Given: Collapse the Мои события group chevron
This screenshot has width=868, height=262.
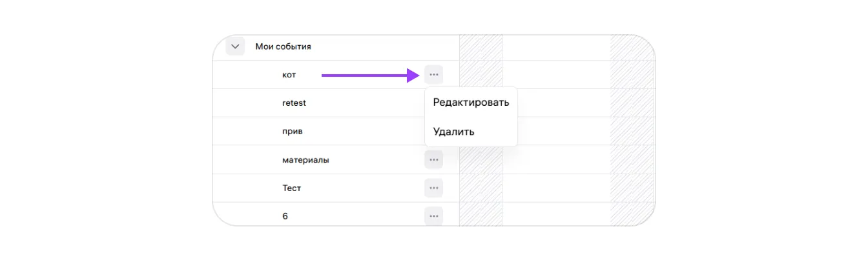Looking at the screenshot, I should tap(235, 46).
